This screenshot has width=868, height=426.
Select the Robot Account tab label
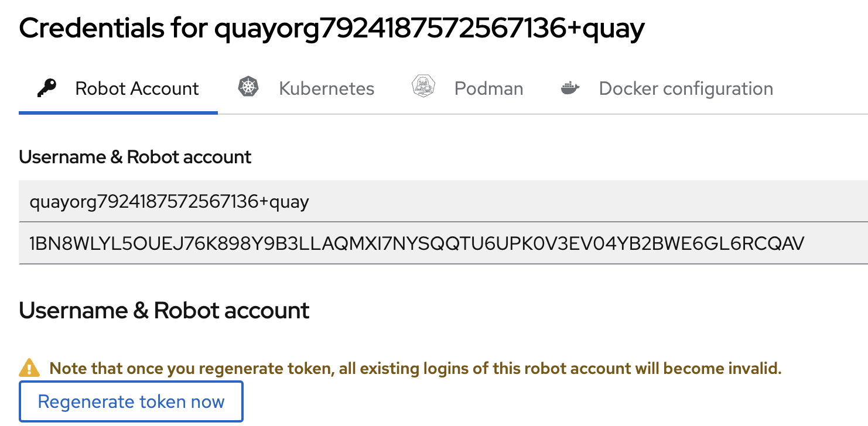pyautogui.click(x=137, y=89)
